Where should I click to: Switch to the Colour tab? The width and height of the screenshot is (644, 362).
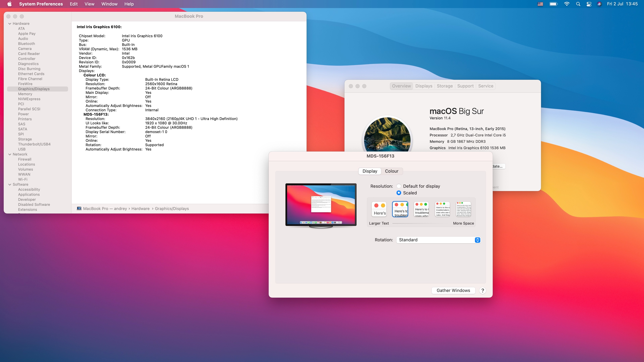391,171
